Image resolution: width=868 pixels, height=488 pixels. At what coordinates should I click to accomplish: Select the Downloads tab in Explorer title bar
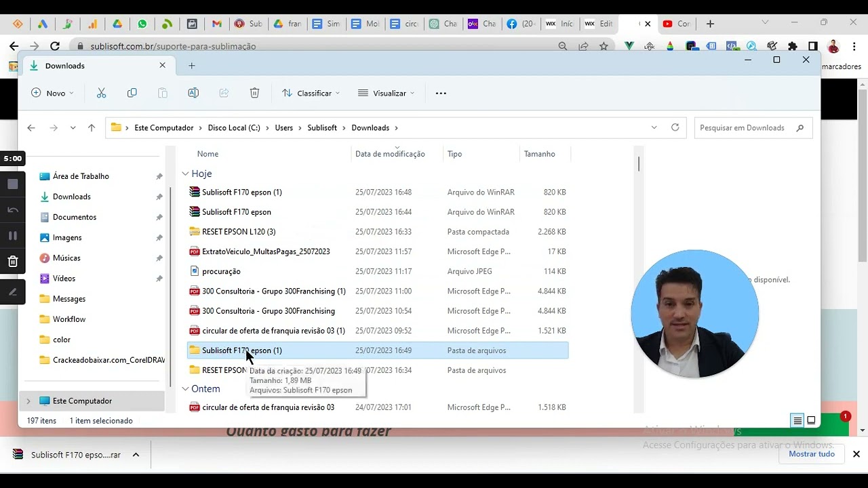click(x=98, y=66)
